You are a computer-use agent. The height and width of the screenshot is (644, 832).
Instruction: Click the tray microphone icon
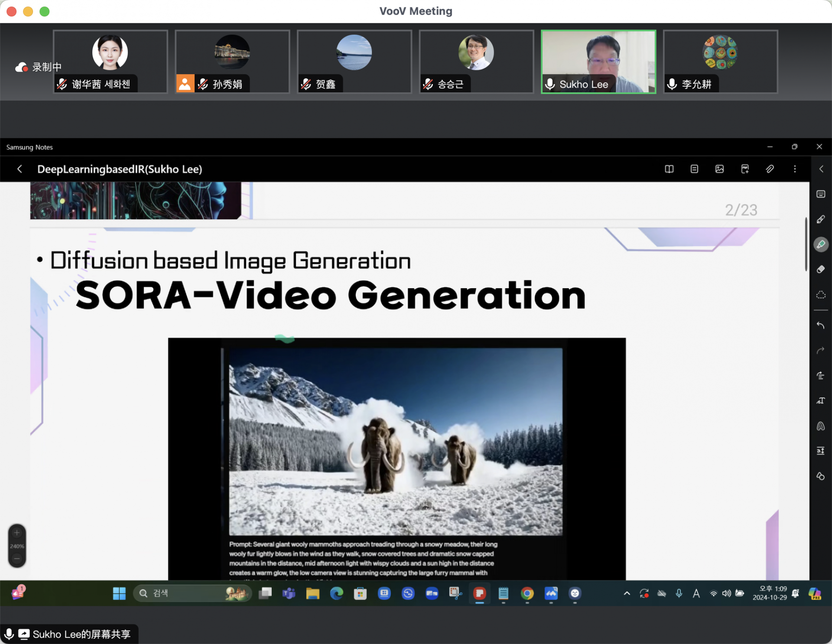(x=679, y=593)
